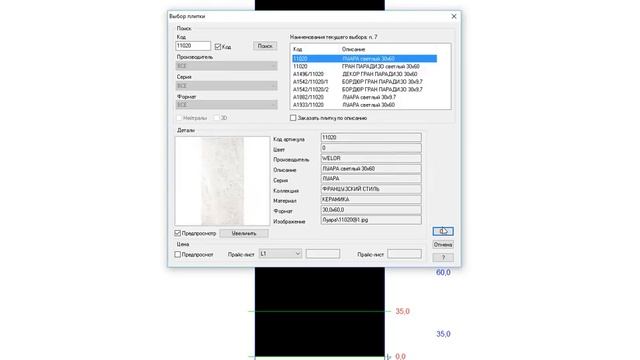This screenshot has height=360, width=640.
Task: Click the Описание field in details
Action: point(371,169)
